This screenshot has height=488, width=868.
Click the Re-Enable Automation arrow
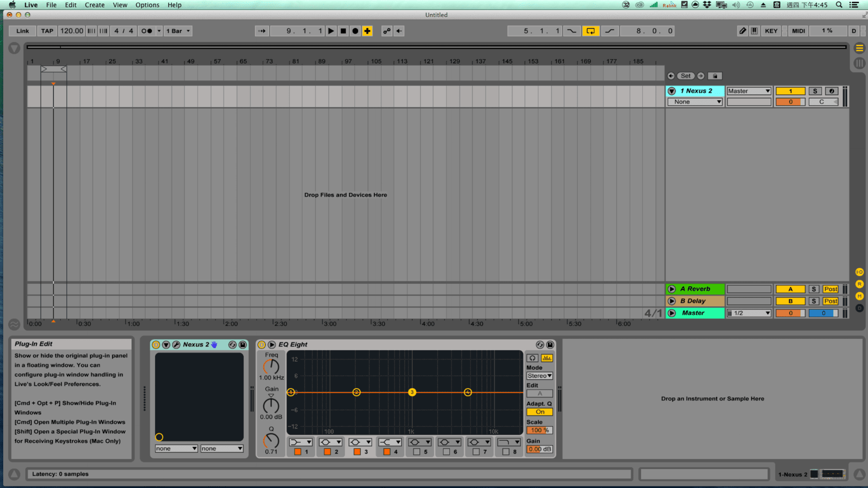pos(399,31)
